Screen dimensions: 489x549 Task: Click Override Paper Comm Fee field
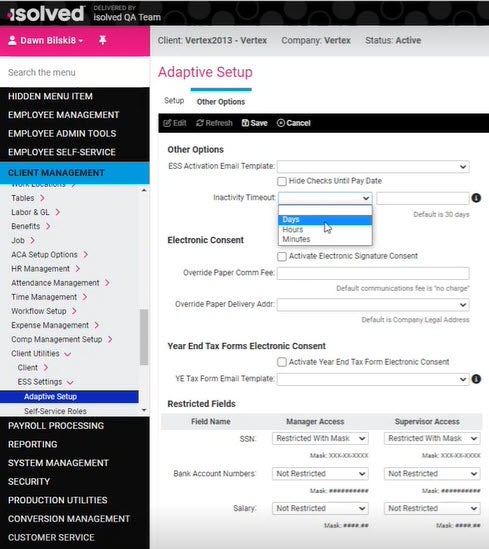373,273
